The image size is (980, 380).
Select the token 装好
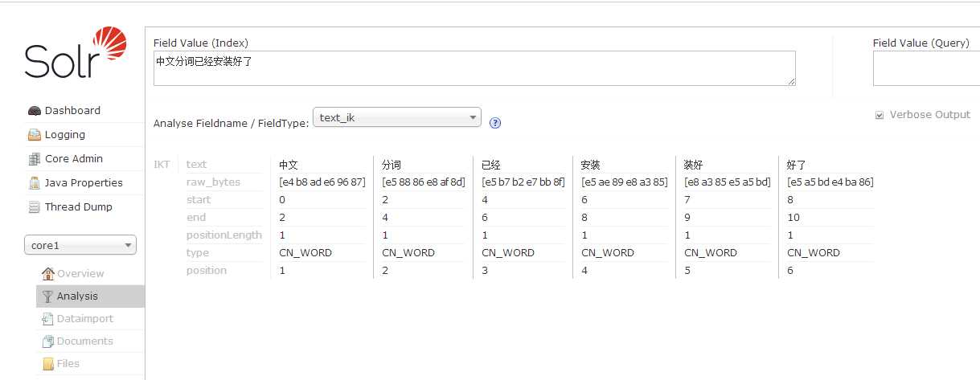tap(694, 165)
